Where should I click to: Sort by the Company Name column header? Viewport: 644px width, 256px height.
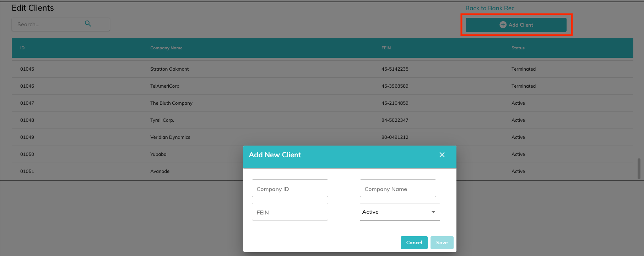(166, 48)
